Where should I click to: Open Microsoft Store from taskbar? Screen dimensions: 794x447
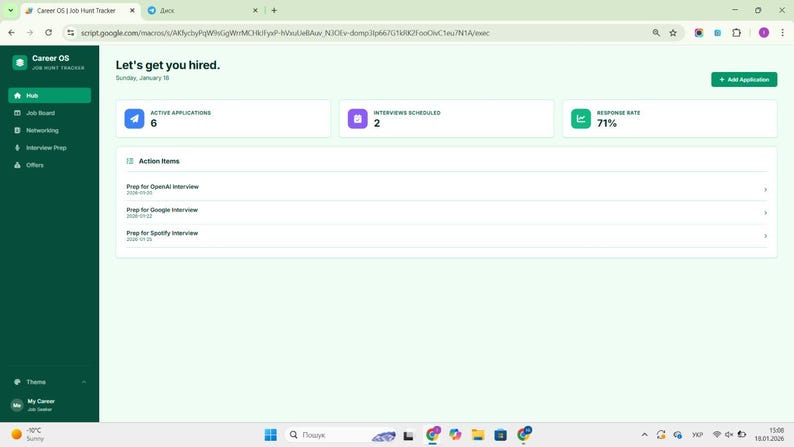pos(500,435)
